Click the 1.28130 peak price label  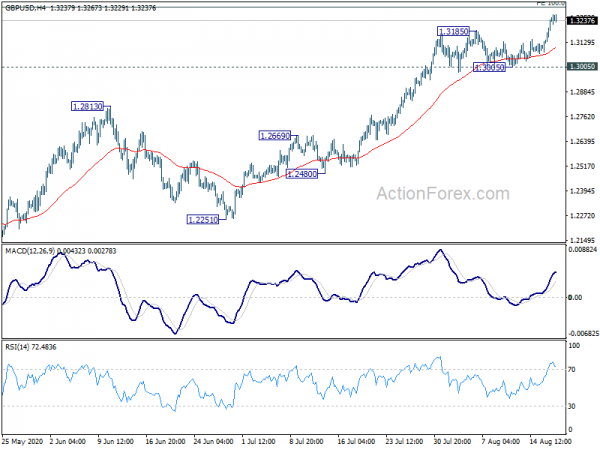pyautogui.click(x=88, y=106)
